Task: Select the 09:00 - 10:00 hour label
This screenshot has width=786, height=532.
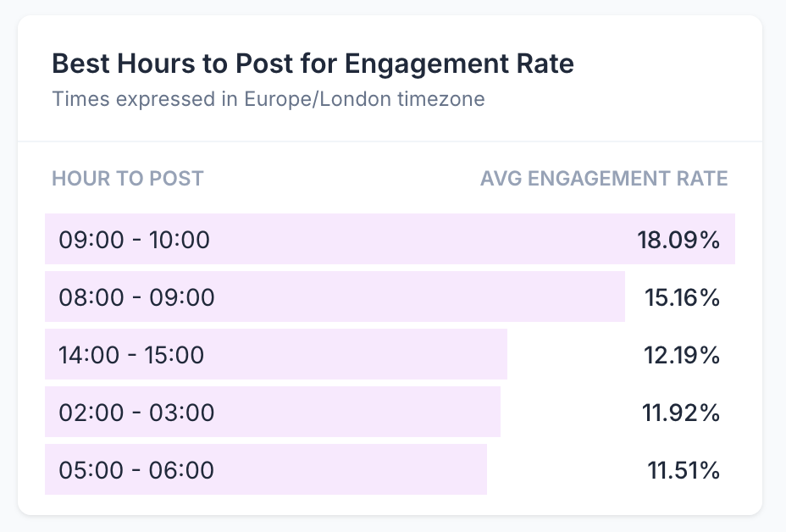Action: tap(134, 240)
